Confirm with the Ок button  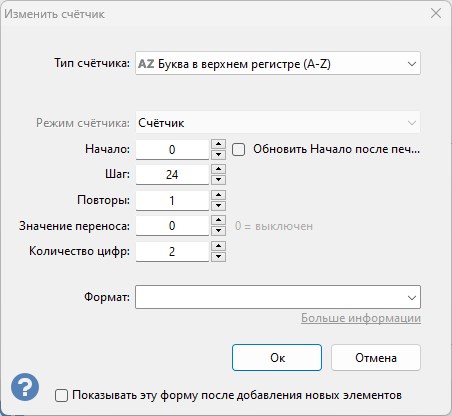277,358
